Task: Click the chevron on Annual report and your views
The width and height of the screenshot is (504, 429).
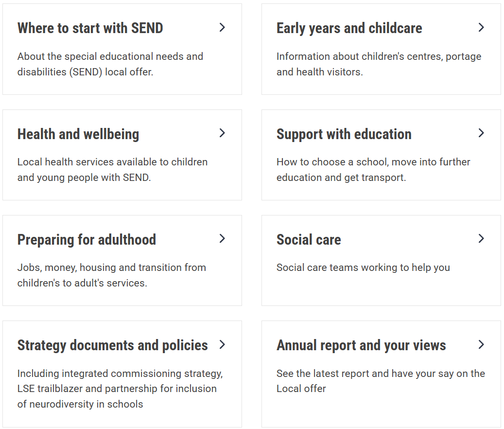Action: (481, 345)
